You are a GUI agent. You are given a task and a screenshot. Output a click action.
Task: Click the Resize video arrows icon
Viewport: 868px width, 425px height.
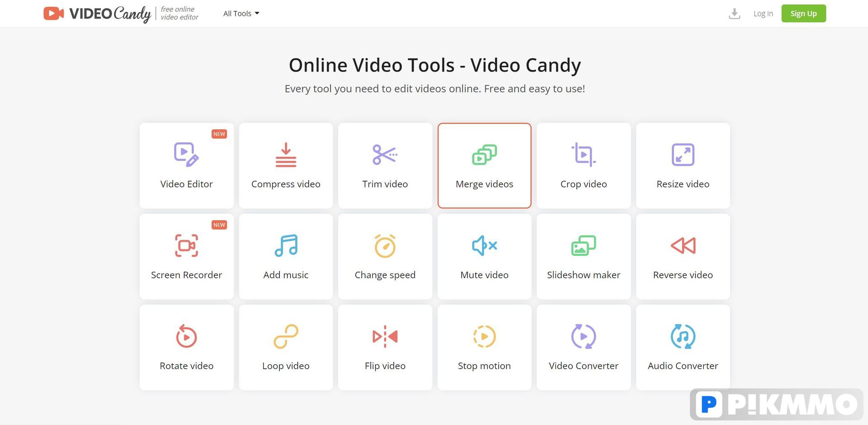click(683, 155)
